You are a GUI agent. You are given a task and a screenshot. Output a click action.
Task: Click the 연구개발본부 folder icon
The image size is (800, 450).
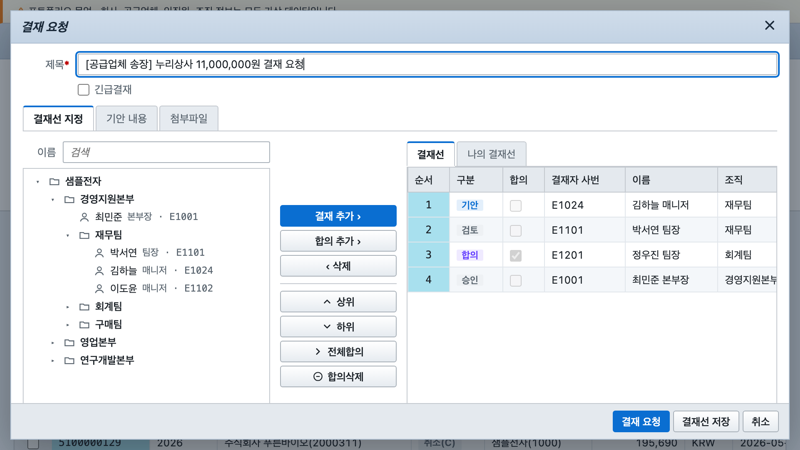click(x=69, y=360)
